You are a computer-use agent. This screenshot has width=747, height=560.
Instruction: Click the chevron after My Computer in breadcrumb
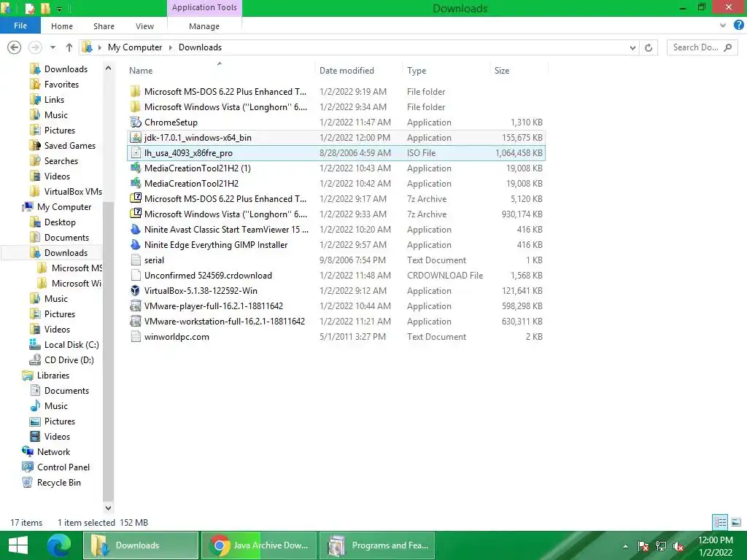pyautogui.click(x=171, y=47)
